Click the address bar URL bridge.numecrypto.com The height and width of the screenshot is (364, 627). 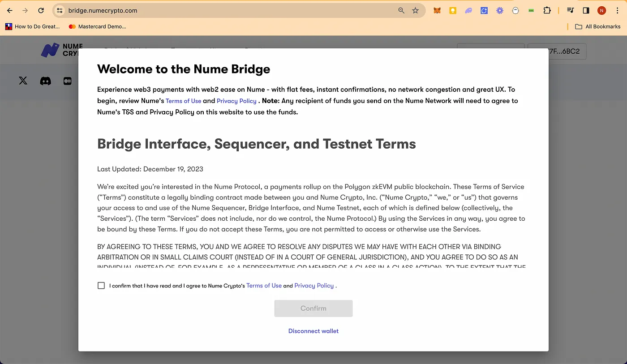(x=103, y=10)
